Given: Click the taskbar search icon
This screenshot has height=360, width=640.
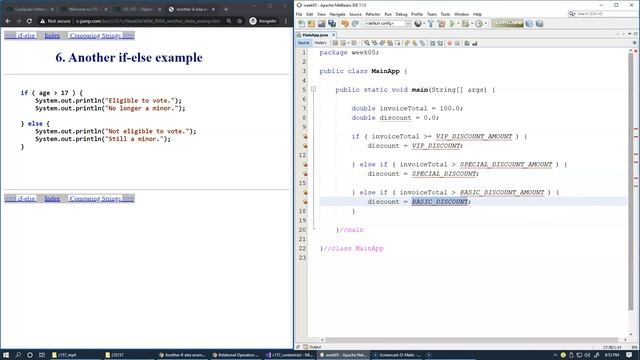Looking at the screenshot, I should pyautogui.click(x=18, y=355).
